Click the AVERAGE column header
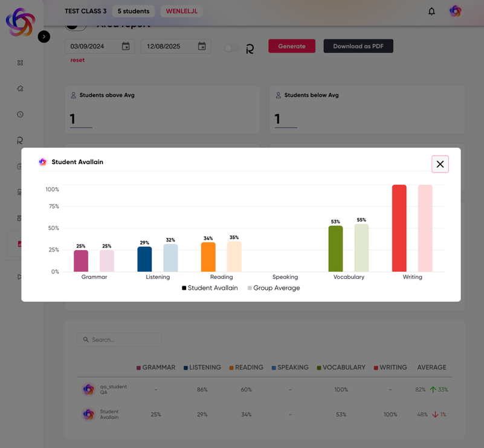The image size is (484, 448). point(431,367)
